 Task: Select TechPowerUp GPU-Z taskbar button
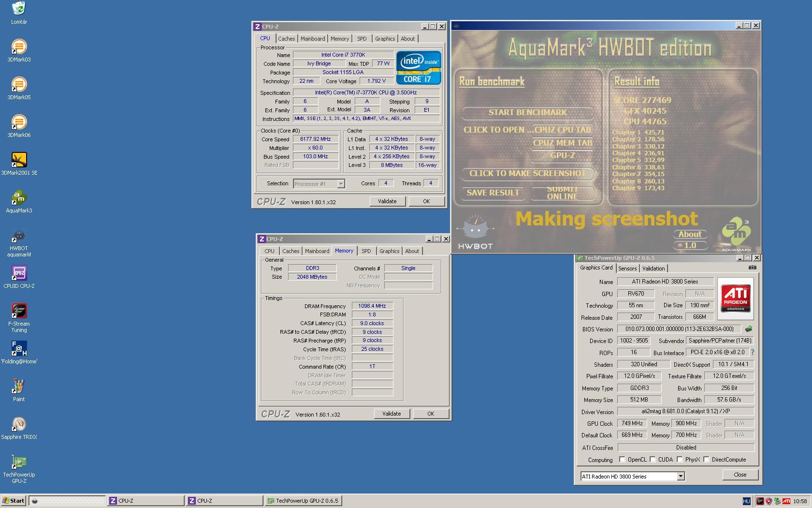click(303, 501)
